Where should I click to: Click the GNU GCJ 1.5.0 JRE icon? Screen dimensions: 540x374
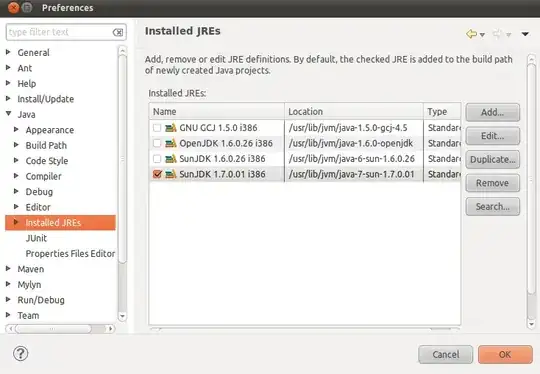(171, 128)
